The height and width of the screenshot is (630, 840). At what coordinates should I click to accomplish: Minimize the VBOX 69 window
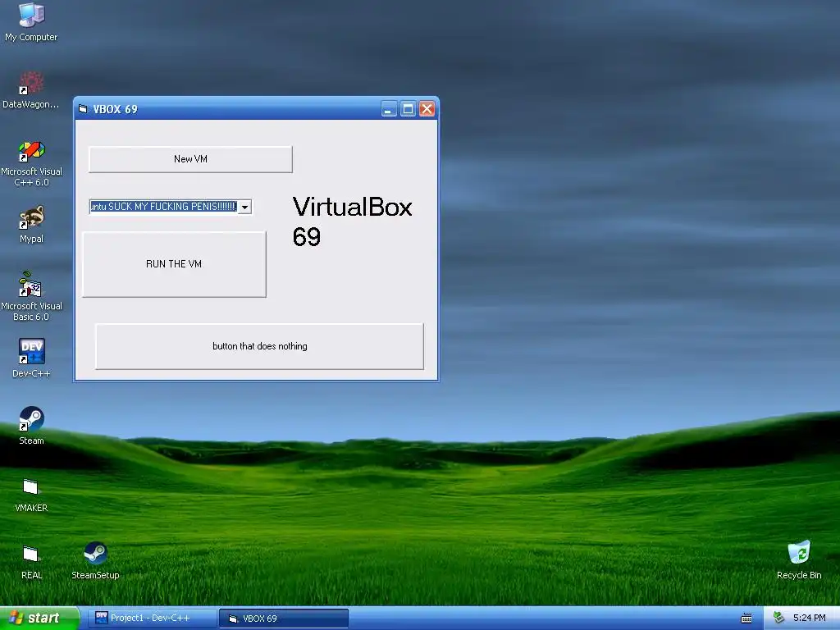tap(389, 109)
